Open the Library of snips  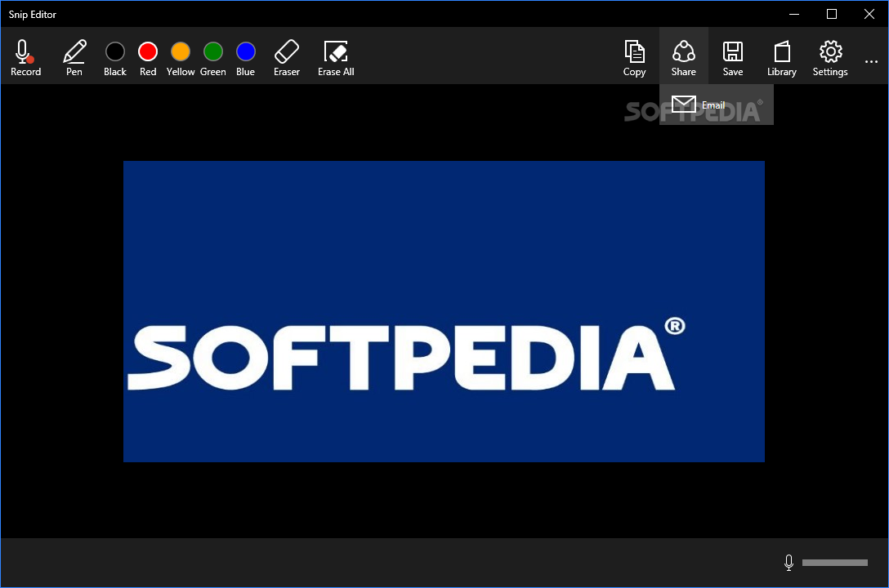[x=782, y=57]
